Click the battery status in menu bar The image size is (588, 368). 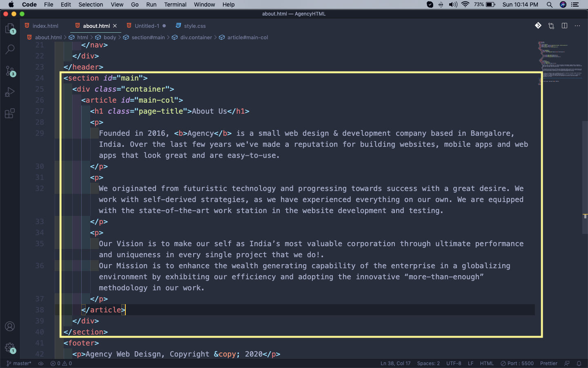point(485,4)
